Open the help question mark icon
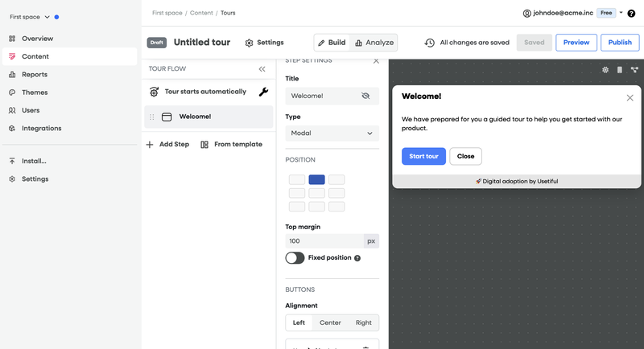Screen dimensions: 644x349 coord(631,14)
